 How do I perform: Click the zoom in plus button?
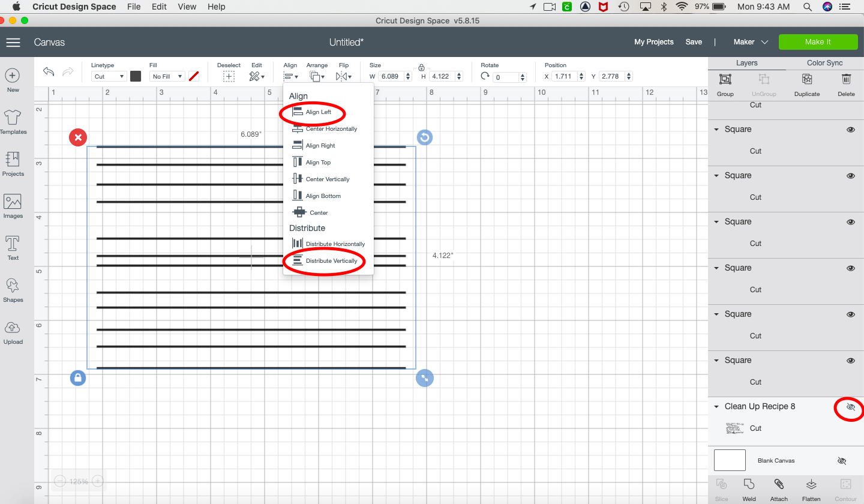(98, 481)
